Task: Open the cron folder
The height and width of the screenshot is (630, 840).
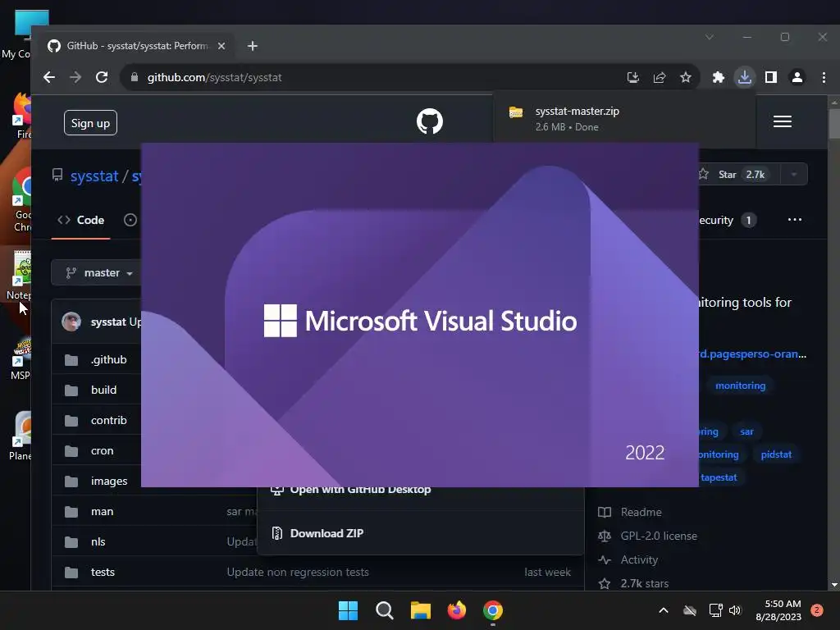Action: point(103,451)
